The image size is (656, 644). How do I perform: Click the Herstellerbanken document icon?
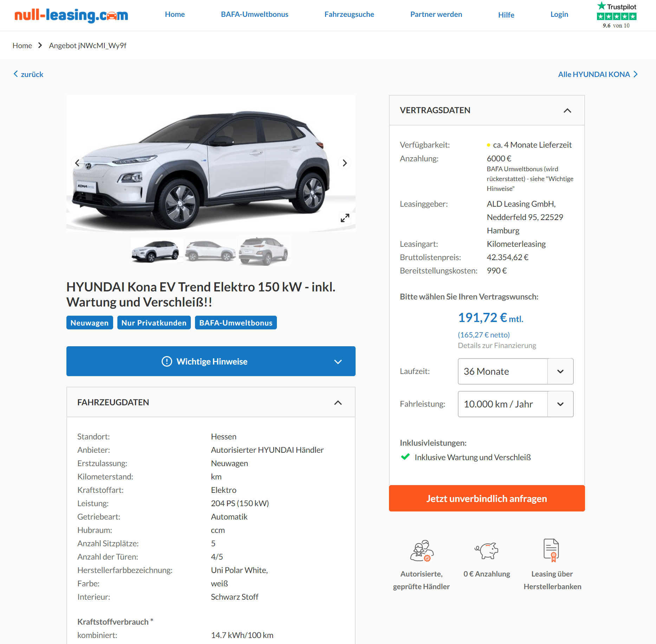coord(551,550)
